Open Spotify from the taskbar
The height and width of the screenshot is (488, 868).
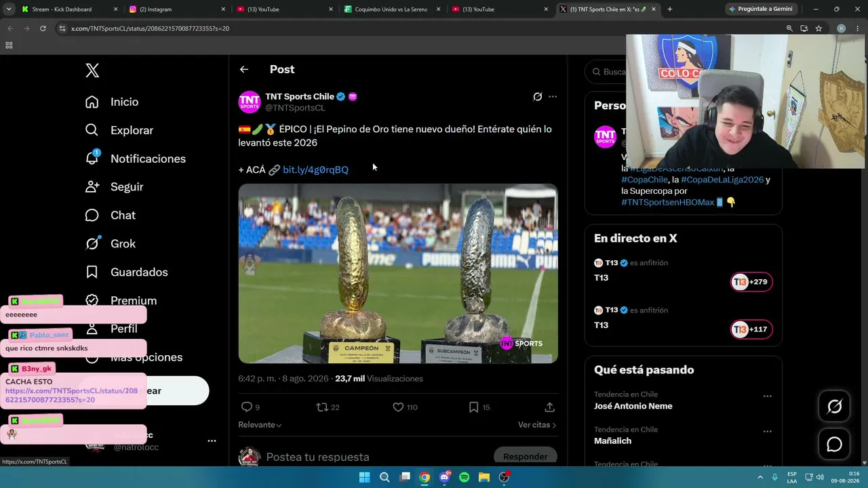click(x=464, y=477)
